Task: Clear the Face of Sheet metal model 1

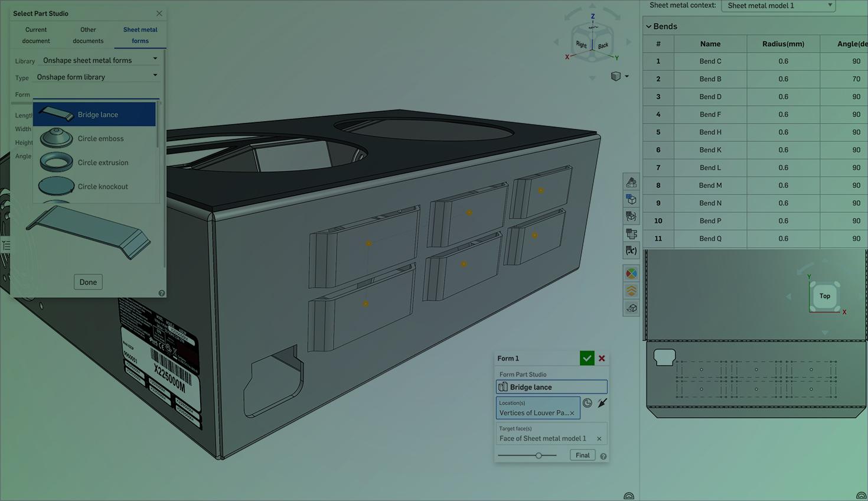Action: [599, 439]
